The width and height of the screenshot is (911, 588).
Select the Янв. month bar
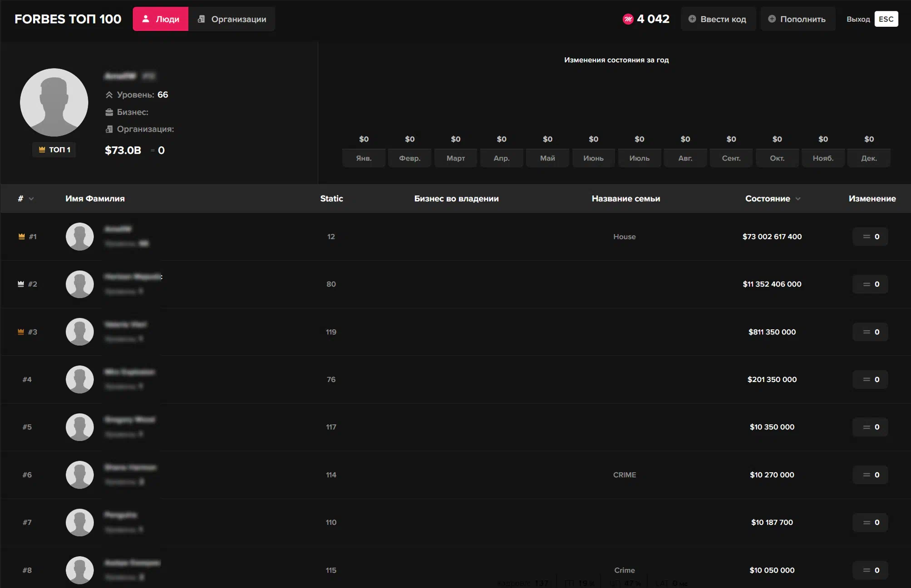(x=364, y=158)
